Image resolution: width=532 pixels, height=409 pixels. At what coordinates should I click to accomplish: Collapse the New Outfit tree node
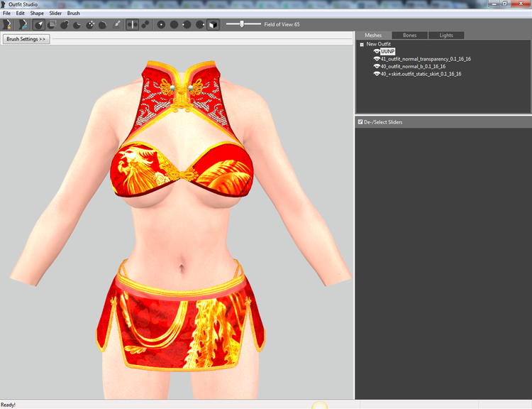(x=362, y=44)
